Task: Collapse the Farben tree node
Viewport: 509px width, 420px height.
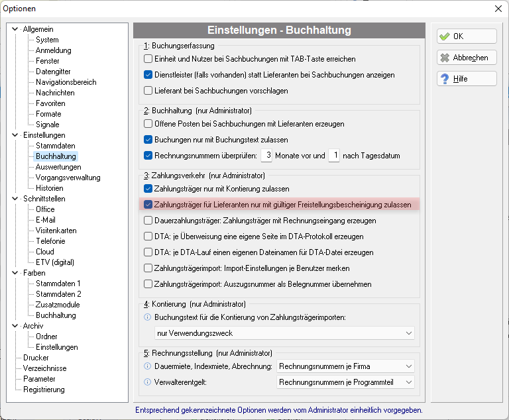Action: 15,273
